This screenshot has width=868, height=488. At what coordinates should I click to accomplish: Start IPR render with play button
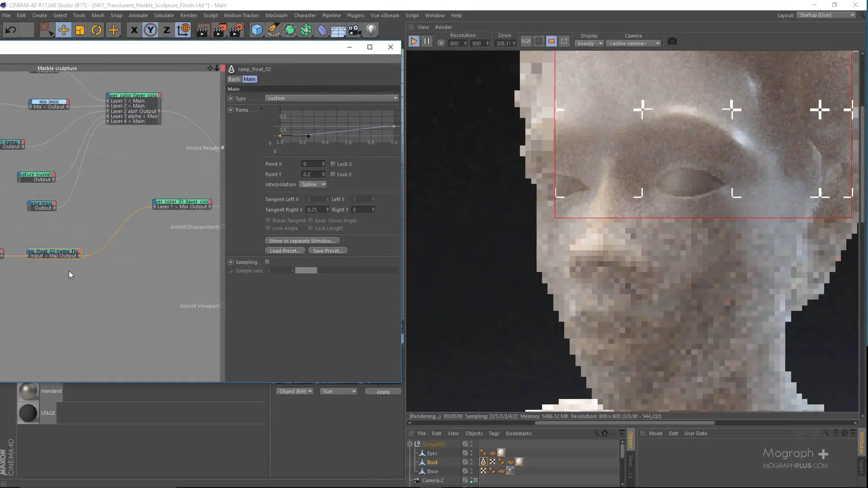[414, 42]
